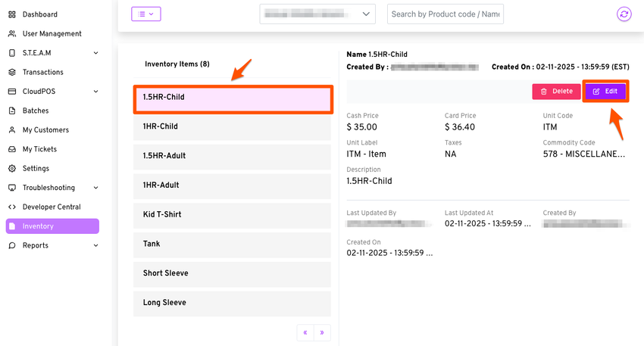644x346 pixels.
Task: Select the Kid T-Shirt inventory item
Action: click(232, 214)
